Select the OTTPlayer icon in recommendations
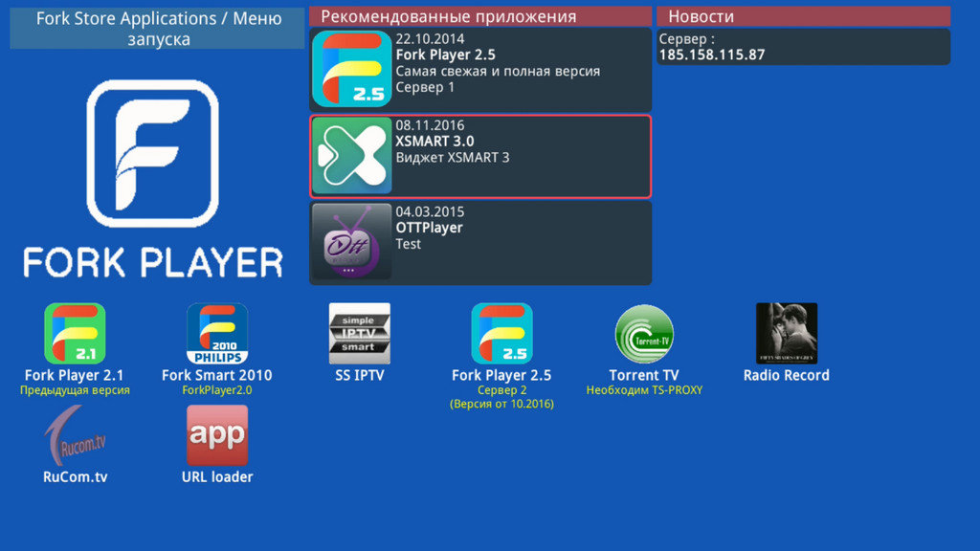980x551 pixels. (x=352, y=242)
